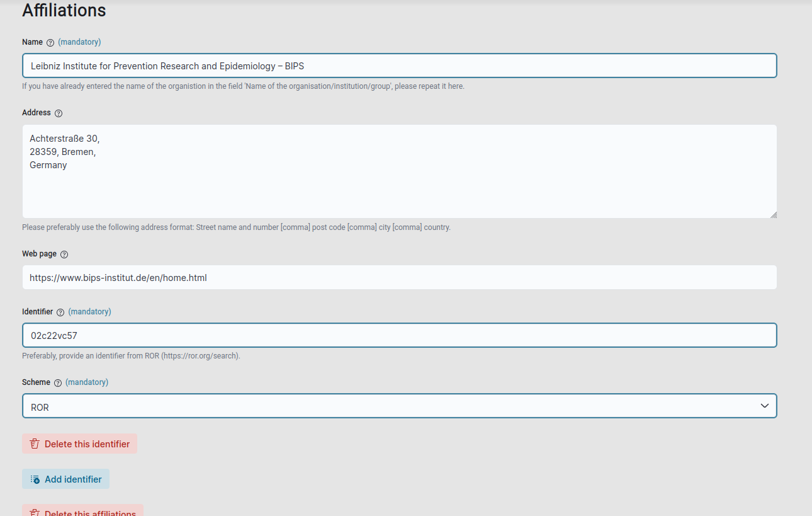This screenshot has width=812, height=516.
Task: Click inside the Address text area
Action: point(399,183)
